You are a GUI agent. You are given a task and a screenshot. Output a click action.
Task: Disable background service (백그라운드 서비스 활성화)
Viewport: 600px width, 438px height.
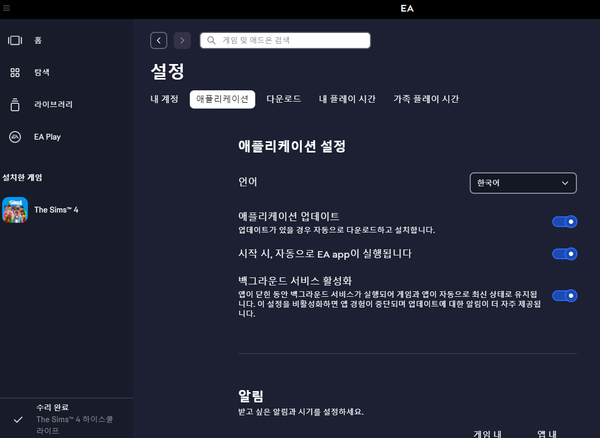coord(564,295)
